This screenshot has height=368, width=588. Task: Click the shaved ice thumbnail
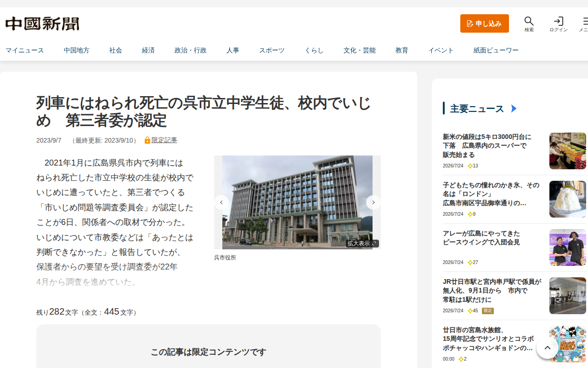(x=568, y=199)
